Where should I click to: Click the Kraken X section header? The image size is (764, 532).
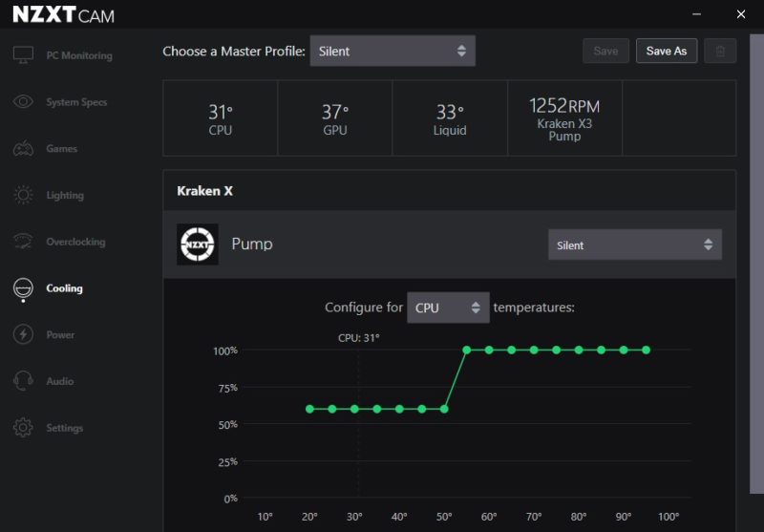point(449,190)
